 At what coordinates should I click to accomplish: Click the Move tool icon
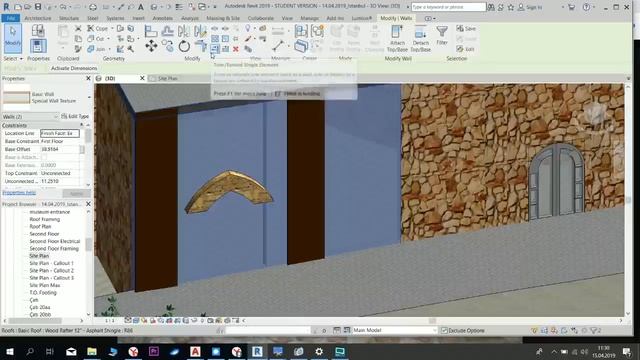[x=151, y=46]
